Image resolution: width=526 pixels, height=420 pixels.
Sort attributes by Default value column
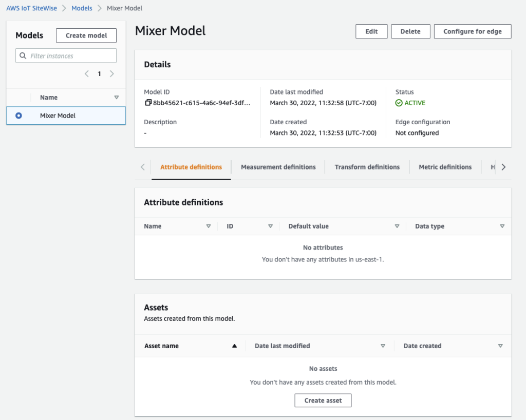[x=397, y=226]
